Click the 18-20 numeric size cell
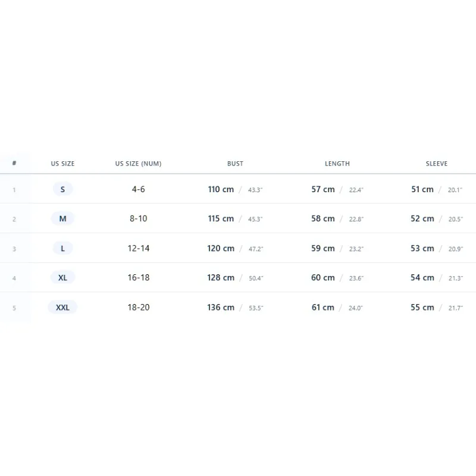This screenshot has height=476, width=476. (x=139, y=307)
